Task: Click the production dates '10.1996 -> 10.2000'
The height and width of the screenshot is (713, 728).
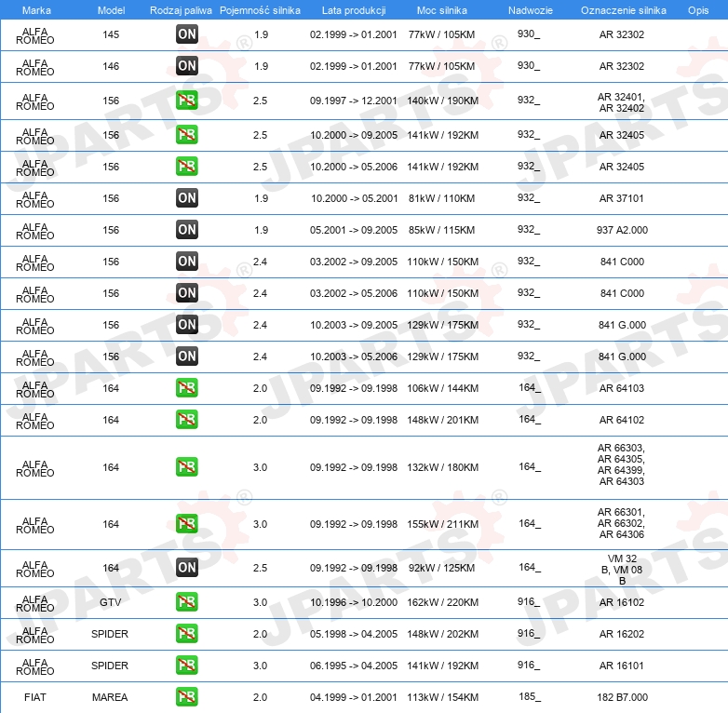Action: coord(354,602)
